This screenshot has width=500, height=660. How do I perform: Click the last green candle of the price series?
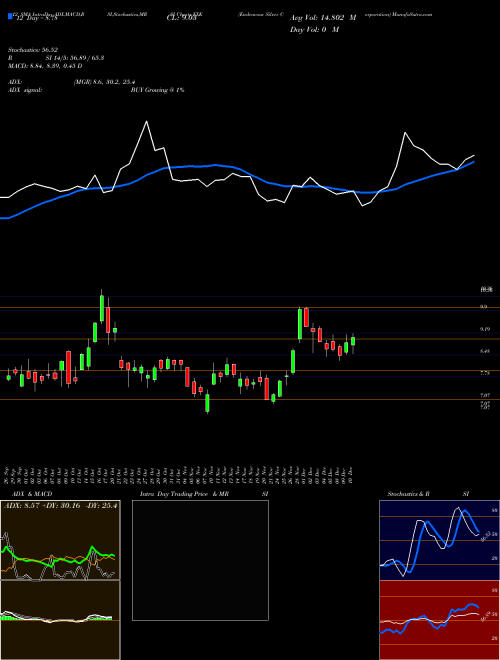pyautogui.click(x=353, y=341)
